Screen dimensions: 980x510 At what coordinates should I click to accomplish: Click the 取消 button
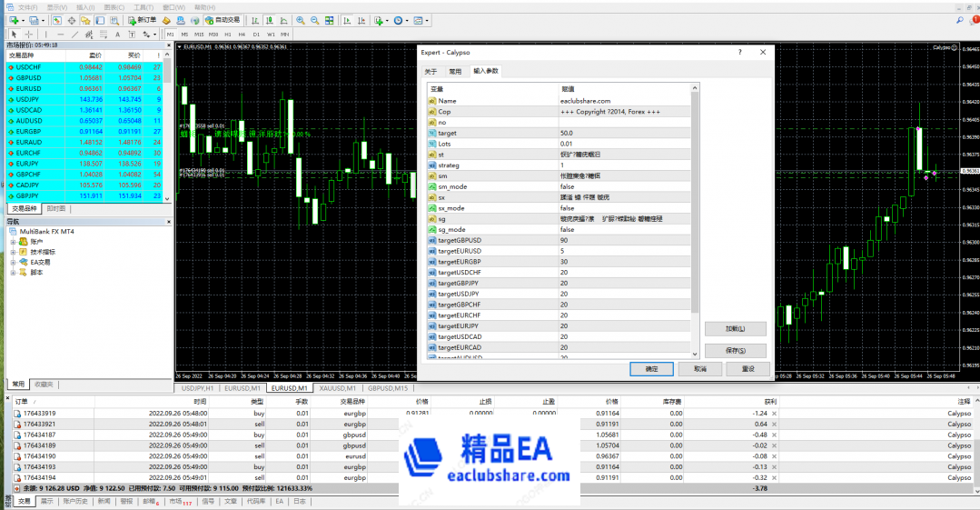click(x=700, y=369)
